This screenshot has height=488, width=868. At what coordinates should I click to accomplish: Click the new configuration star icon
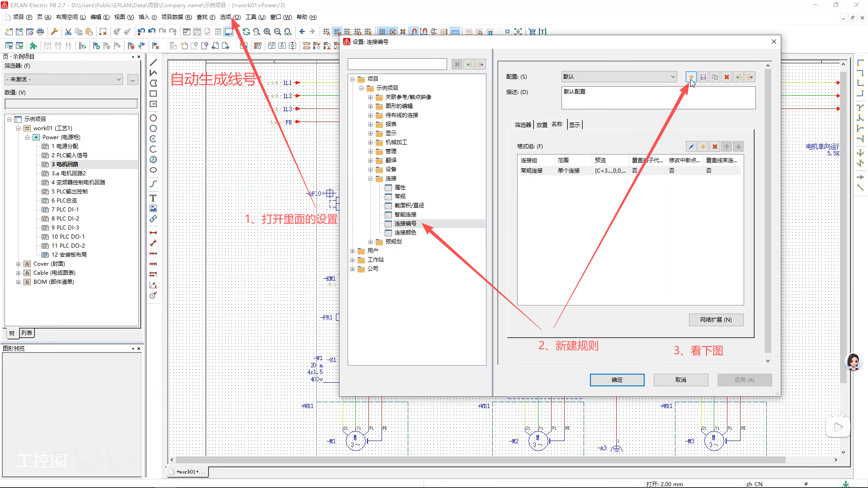point(691,77)
